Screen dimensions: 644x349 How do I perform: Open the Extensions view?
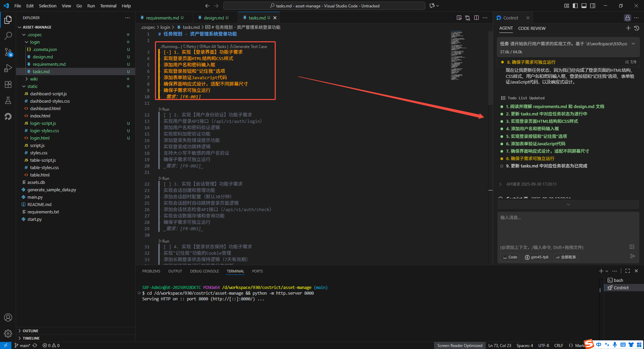coord(8,84)
